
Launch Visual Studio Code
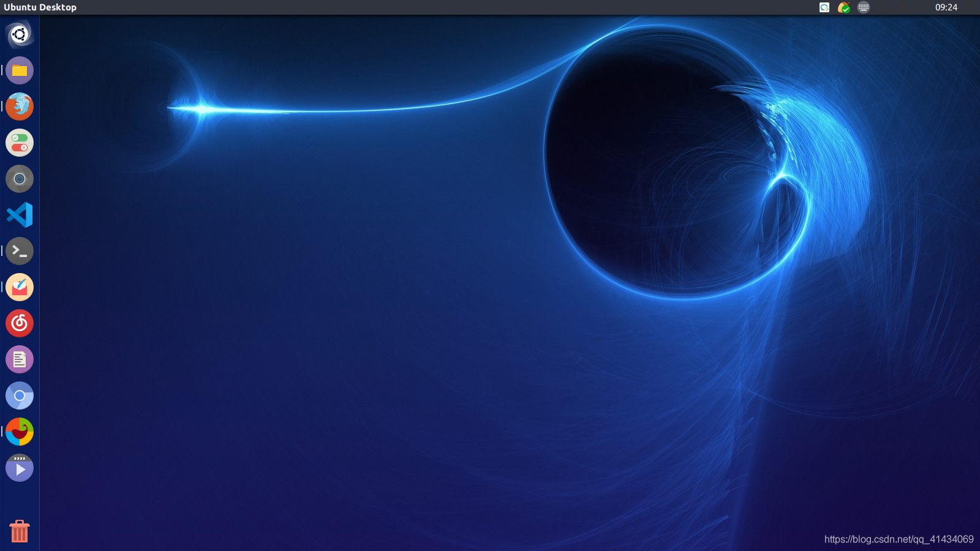click(19, 215)
